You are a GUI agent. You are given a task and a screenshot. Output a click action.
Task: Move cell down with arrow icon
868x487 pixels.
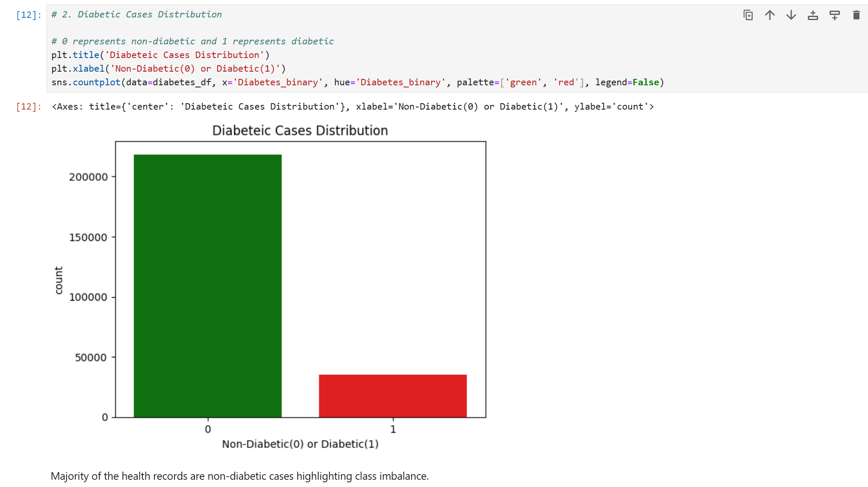[791, 15]
